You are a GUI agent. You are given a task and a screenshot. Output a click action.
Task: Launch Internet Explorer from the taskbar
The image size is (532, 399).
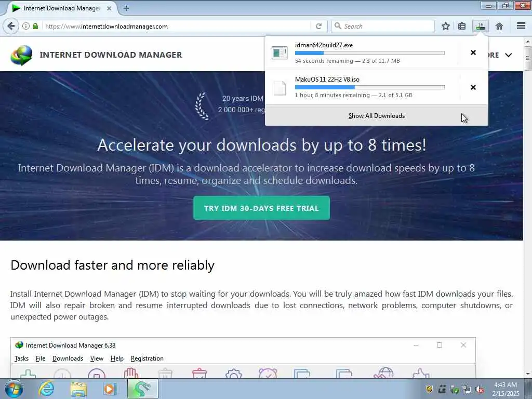point(46,389)
